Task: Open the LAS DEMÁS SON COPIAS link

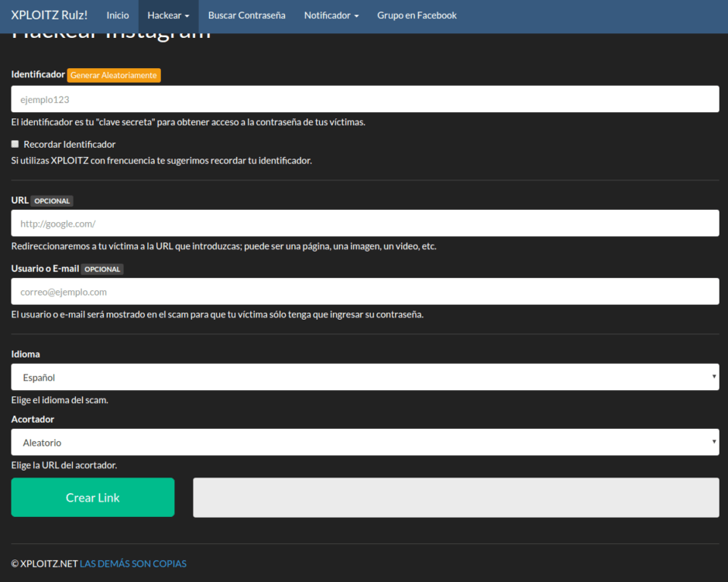Action: coord(132,563)
